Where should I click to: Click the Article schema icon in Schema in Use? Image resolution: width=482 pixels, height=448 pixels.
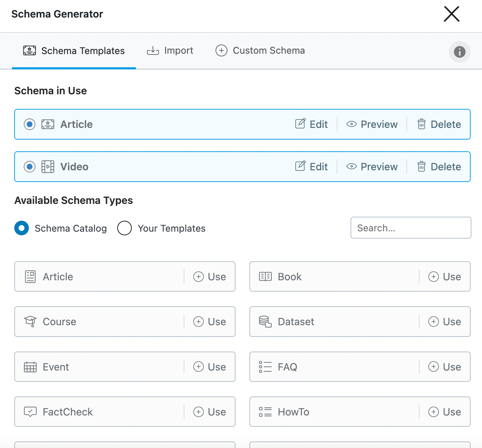tap(48, 124)
